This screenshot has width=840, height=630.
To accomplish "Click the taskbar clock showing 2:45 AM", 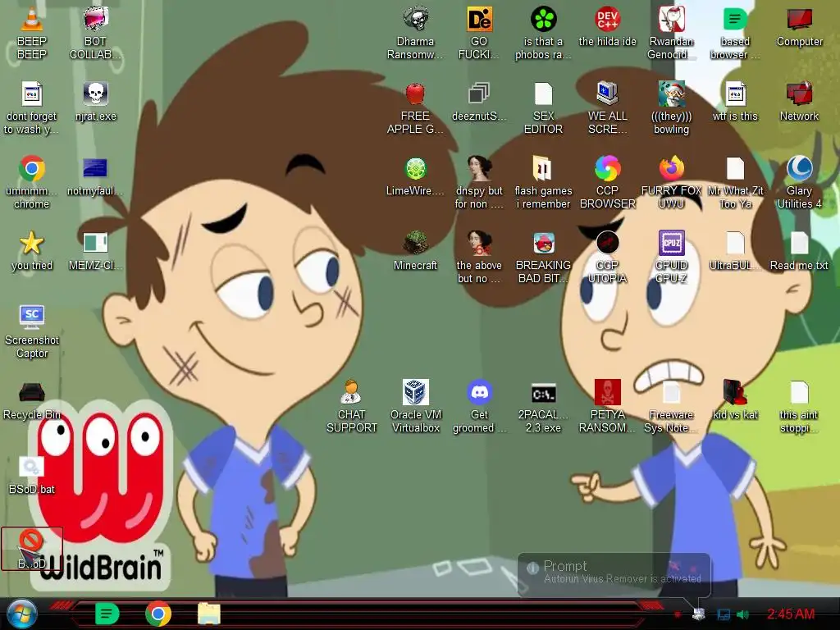I will (x=791, y=614).
